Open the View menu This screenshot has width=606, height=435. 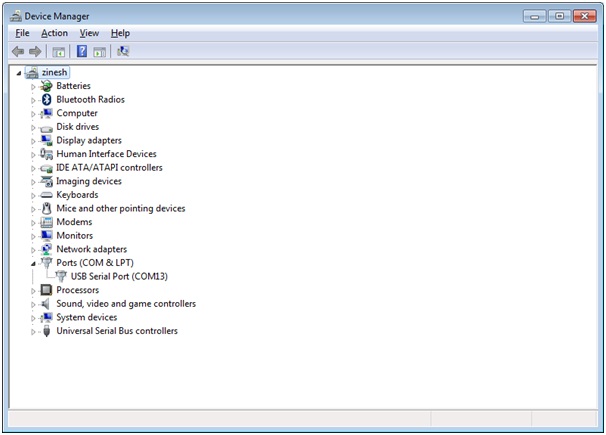[x=89, y=33]
